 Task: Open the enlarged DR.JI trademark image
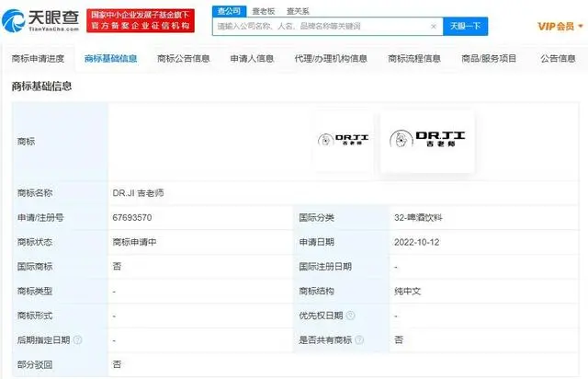tap(427, 141)
